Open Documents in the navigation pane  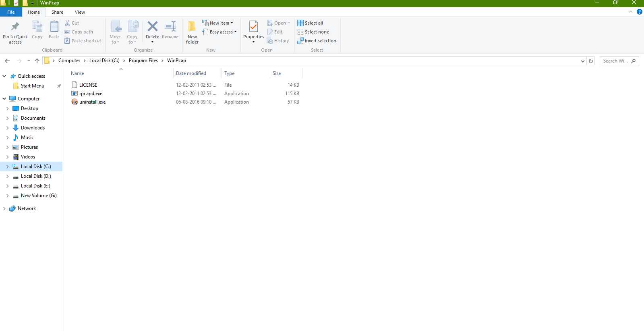(x=33, y=118)
